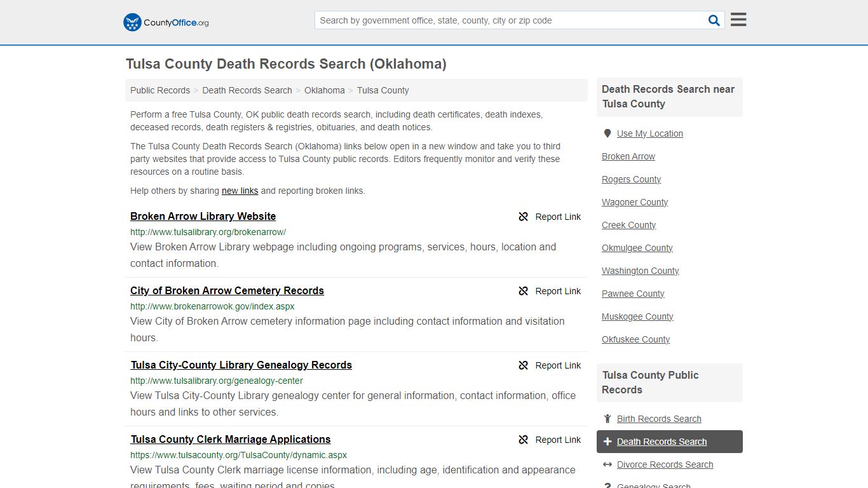Screen dimensions: 868x488
Task: Select Okfuskee County link
Action: [636, 339]
